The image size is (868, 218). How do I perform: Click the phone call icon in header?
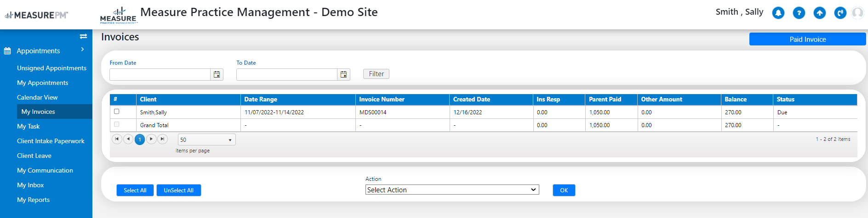click(x=840, y=13)
